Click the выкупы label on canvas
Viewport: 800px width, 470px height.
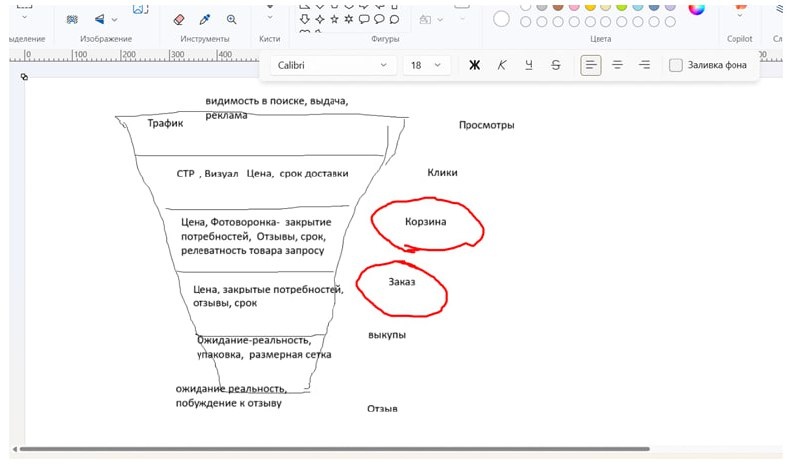(x=387, y=335)
